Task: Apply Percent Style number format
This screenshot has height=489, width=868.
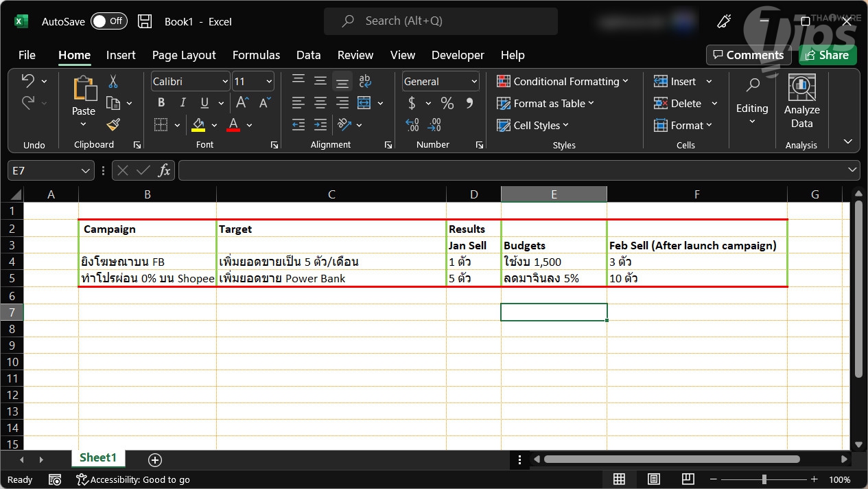Action: pyautogui.click(x=447, y=103)
